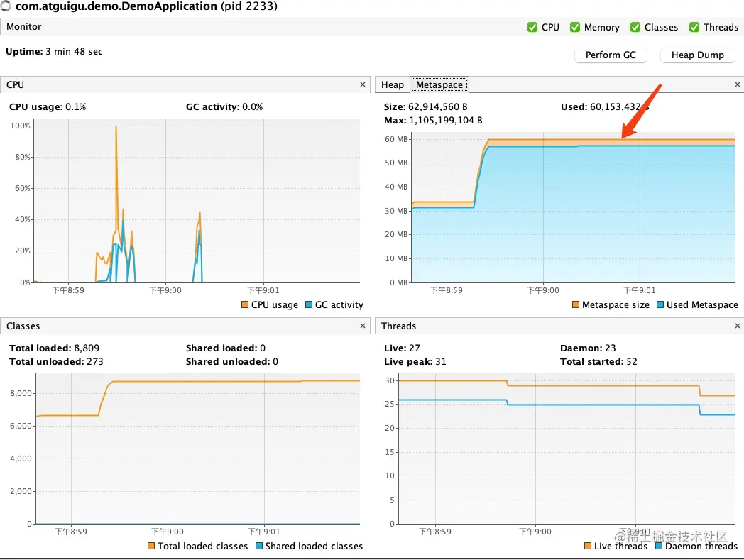Close the memory Heap/Metaspace panel
This screenshot has width=744, height=560.
tap(738, 84)
